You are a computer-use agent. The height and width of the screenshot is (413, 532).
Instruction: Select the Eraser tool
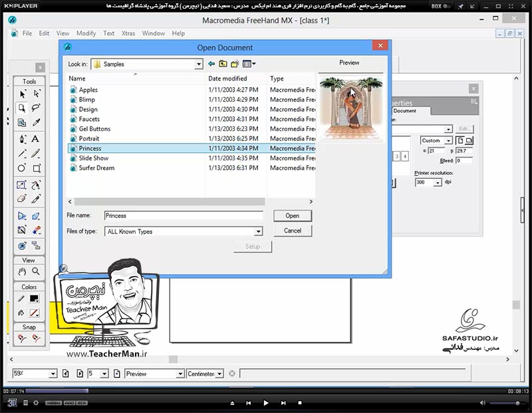(x=22, y=199)
